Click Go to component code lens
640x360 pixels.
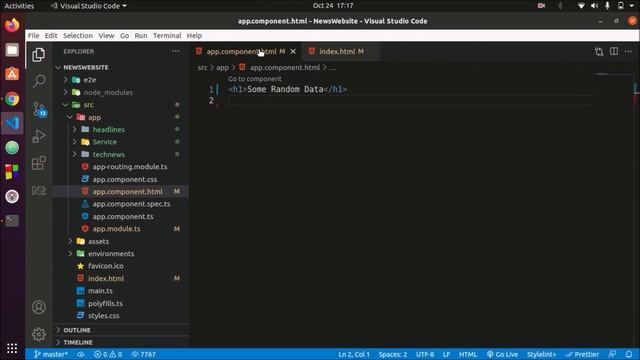click(255, 79)
